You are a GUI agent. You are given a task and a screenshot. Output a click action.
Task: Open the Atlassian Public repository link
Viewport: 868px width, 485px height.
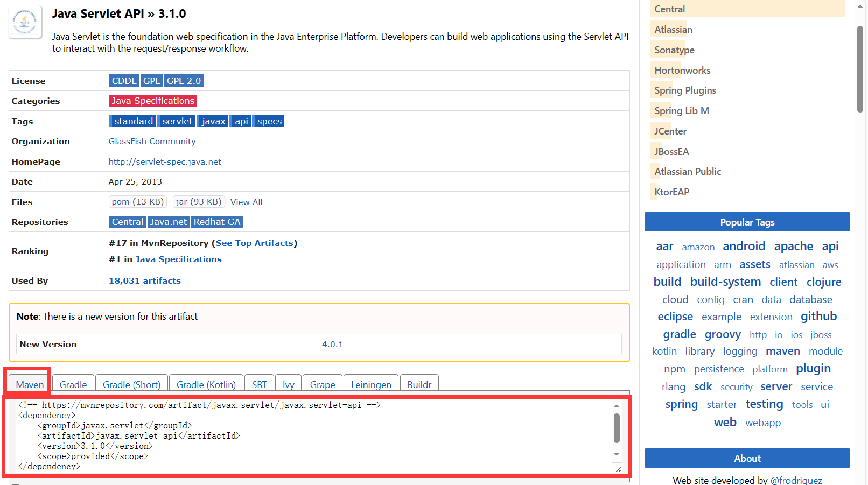click(x=688, y=172)
